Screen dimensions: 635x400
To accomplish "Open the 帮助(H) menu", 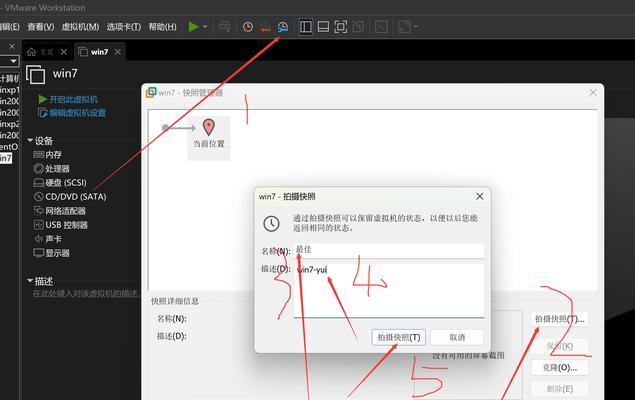I will 162,27.
